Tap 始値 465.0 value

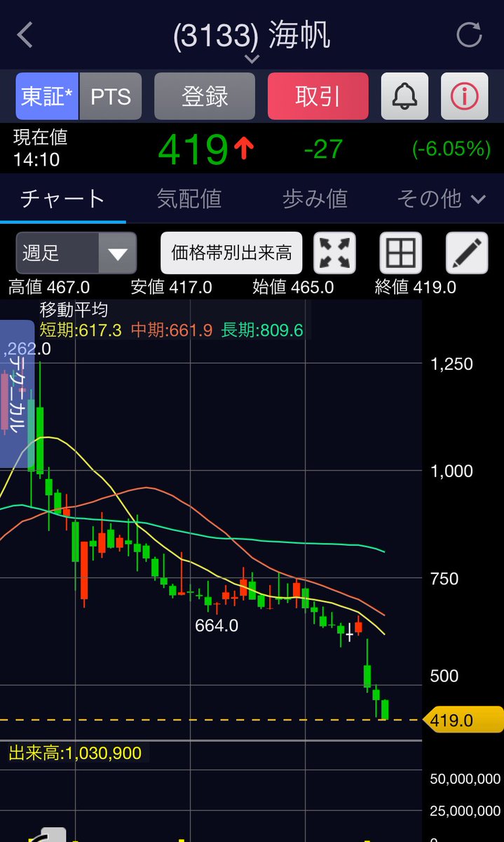point(293,287)
